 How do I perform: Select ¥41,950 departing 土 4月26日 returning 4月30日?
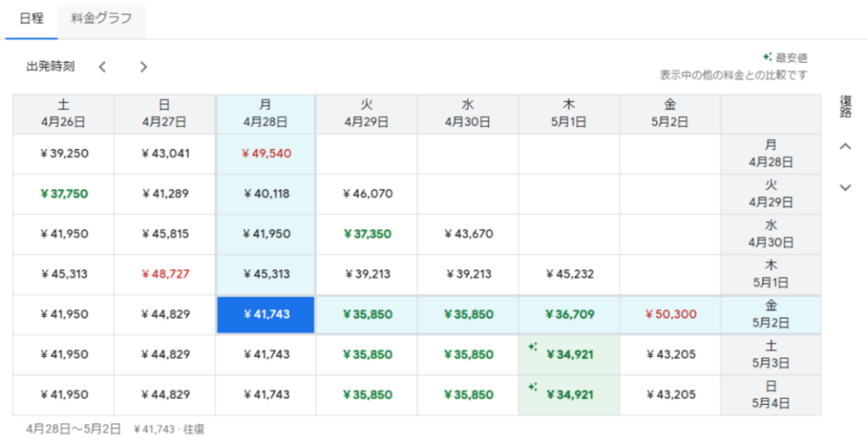click(64, 235)
